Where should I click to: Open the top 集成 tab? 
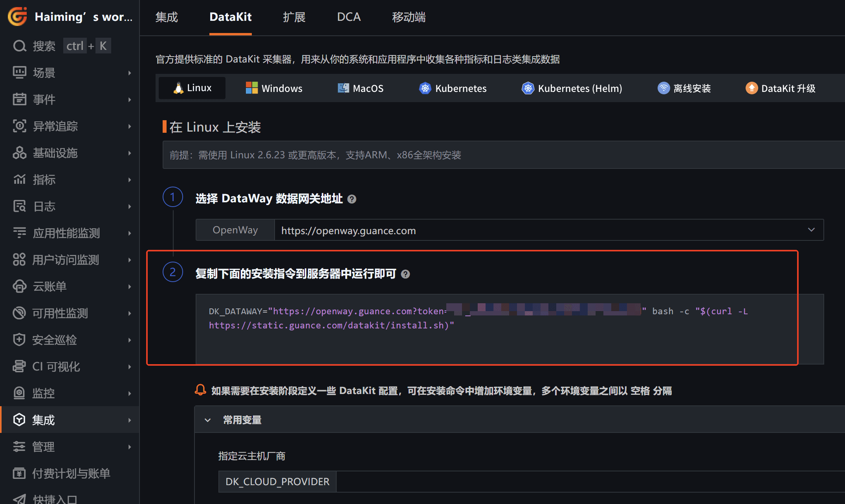coord(167,17)
